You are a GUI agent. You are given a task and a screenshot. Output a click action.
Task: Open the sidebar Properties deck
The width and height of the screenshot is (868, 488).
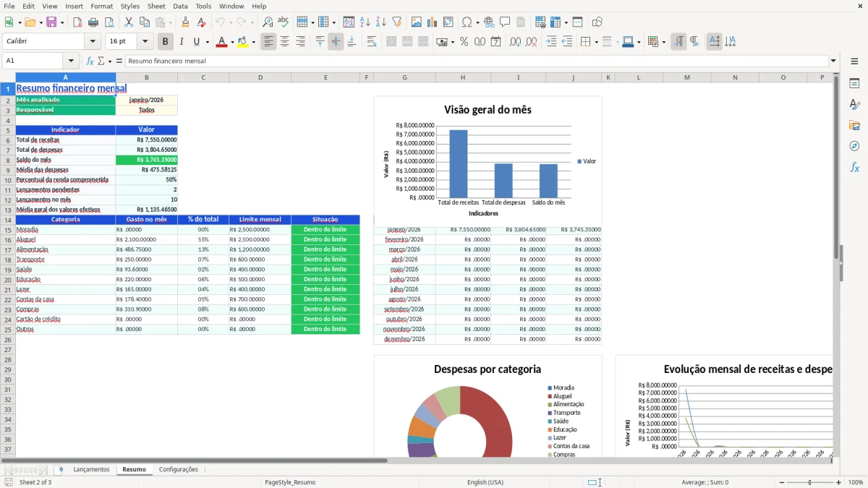(x=854, y=84)
